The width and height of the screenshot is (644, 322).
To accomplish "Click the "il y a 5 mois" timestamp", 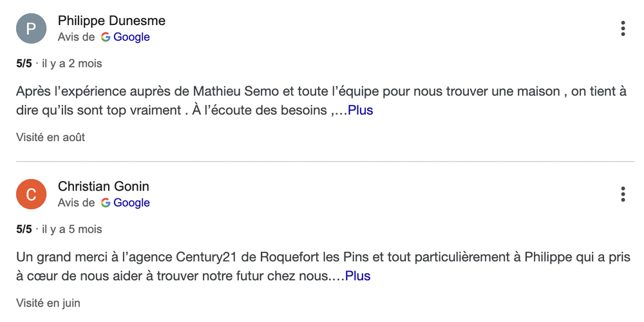I will [x=72, y=229].
